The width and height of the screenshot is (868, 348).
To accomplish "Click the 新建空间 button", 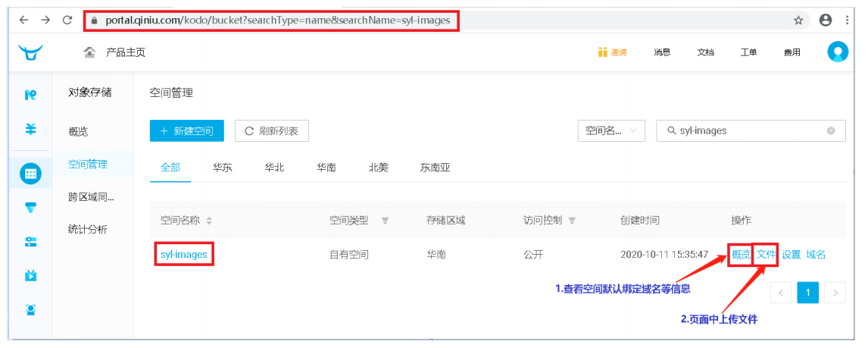I will 186,130.
